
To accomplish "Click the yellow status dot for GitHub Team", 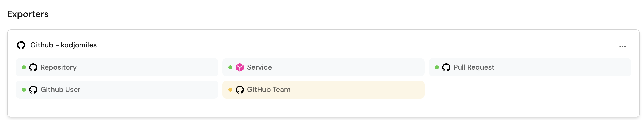I will tap(230, 90).
